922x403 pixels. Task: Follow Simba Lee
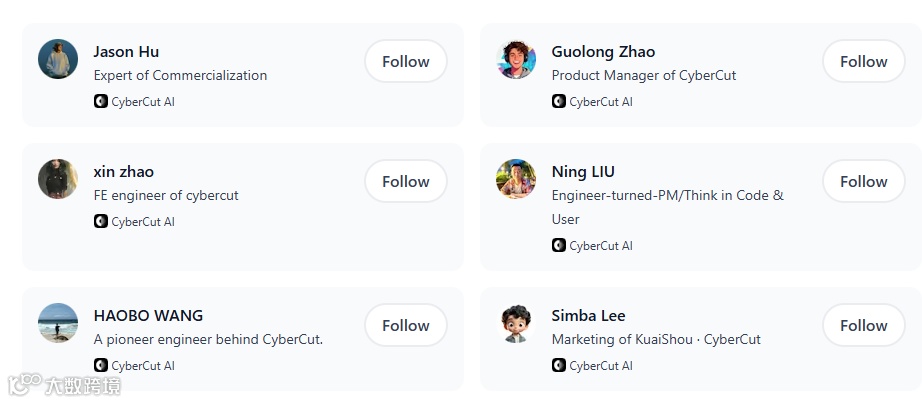pyautogui.click(x=863, y=325)
